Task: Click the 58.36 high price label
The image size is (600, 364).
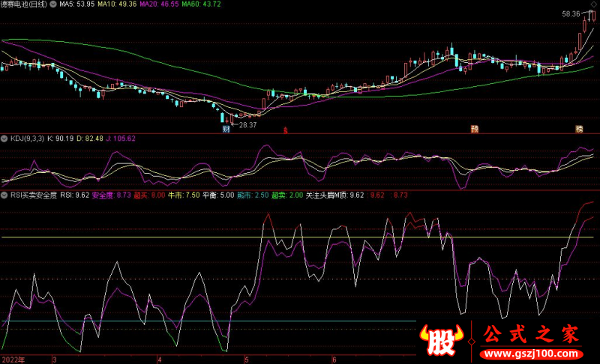Action: (572, 13)
